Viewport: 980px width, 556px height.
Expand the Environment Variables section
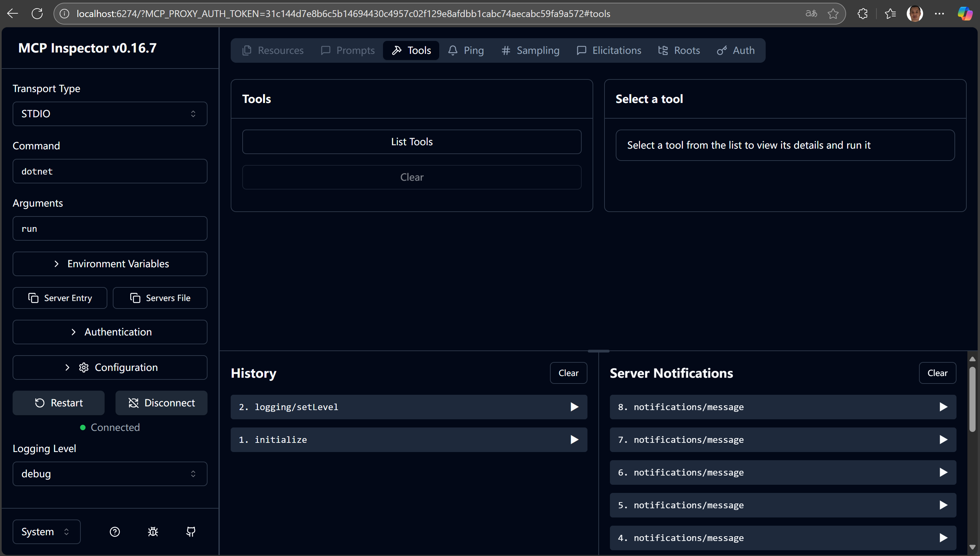pos(110,264)
